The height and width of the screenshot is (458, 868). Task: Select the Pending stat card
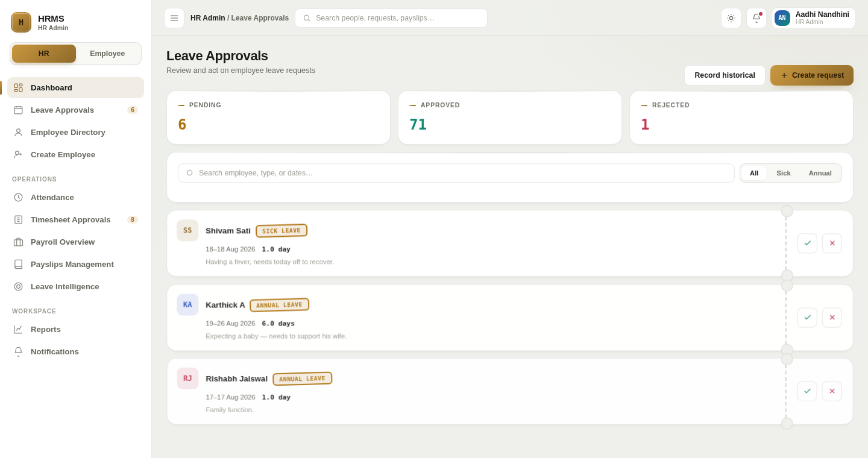coord(278,118)
